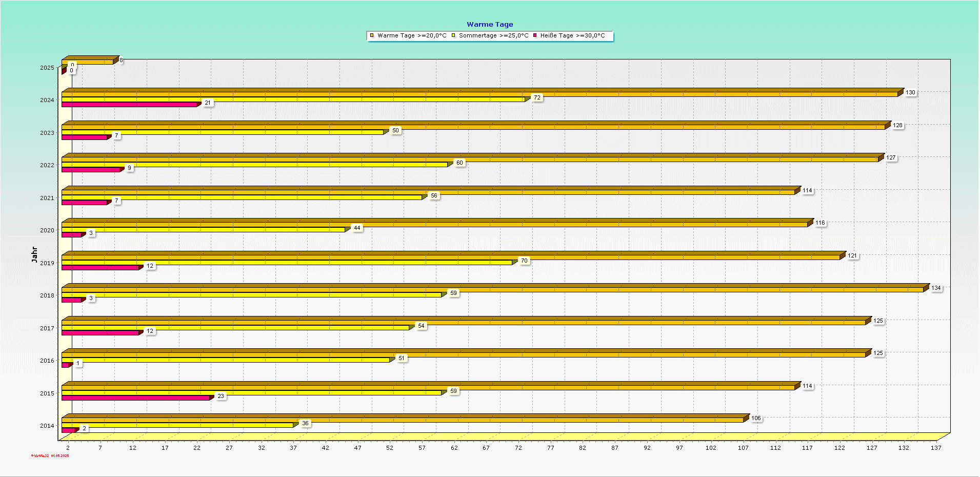Click the value label 50 for 2023
This screenshot has height=477, width=980.
tap(395, 131)
